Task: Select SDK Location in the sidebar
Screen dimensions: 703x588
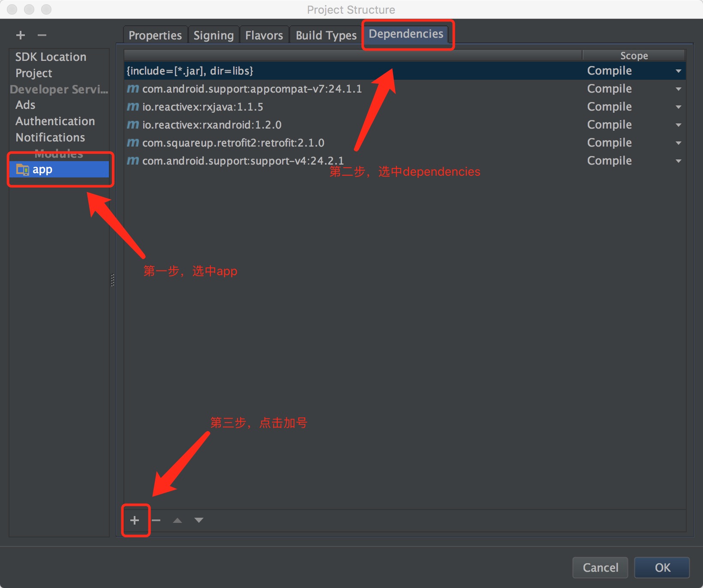Action: [x=50, y=57]
